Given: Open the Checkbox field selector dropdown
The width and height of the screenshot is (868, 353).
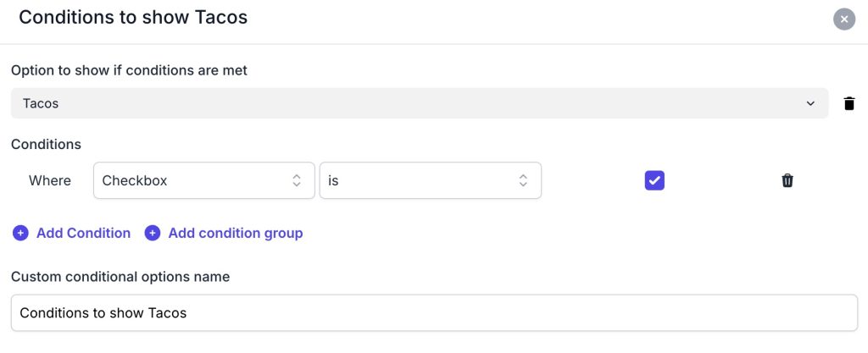Looking at the screenshot, I should [203, 180].
